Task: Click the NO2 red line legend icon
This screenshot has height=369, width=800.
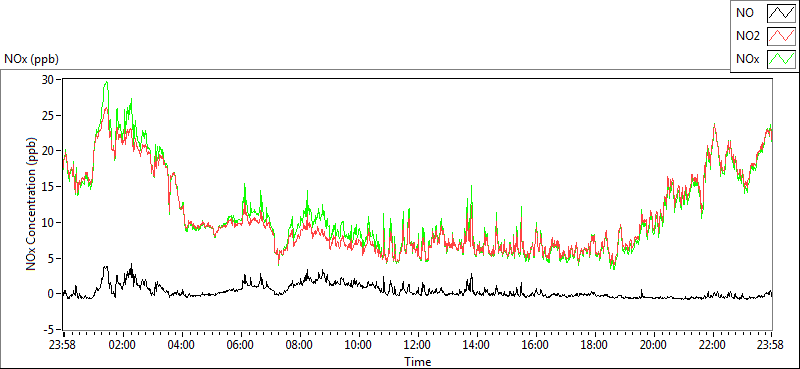Action: 782,36
